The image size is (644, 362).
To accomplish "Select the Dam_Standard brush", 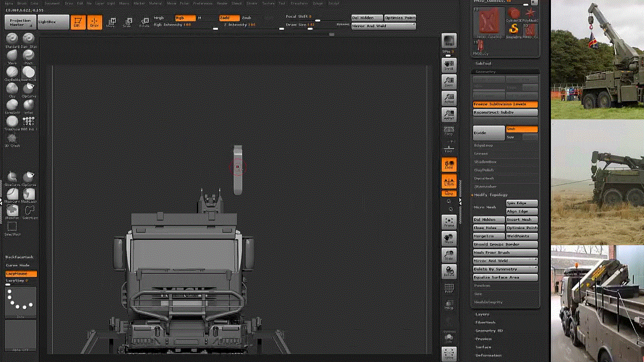I will click(x=29, y=40).
